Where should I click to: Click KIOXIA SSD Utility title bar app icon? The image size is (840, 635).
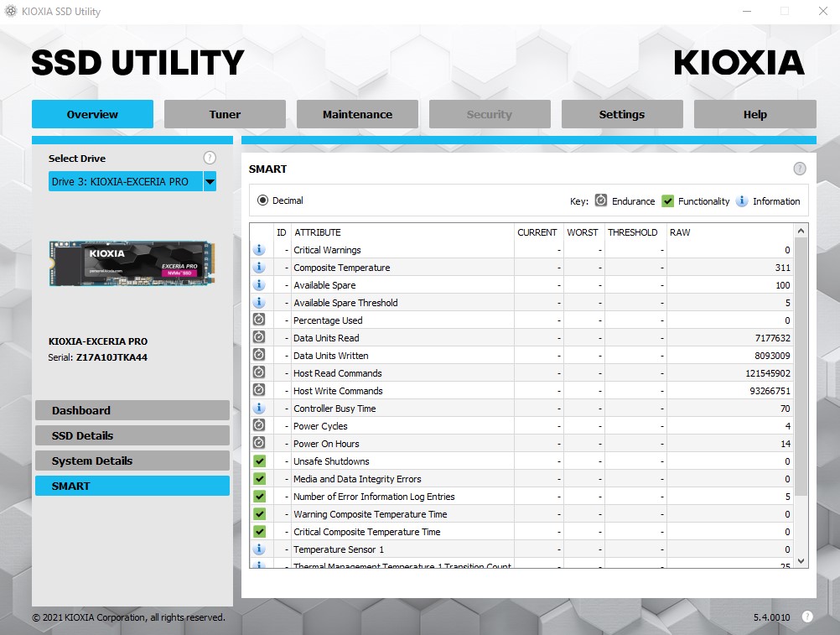(11, 11)
